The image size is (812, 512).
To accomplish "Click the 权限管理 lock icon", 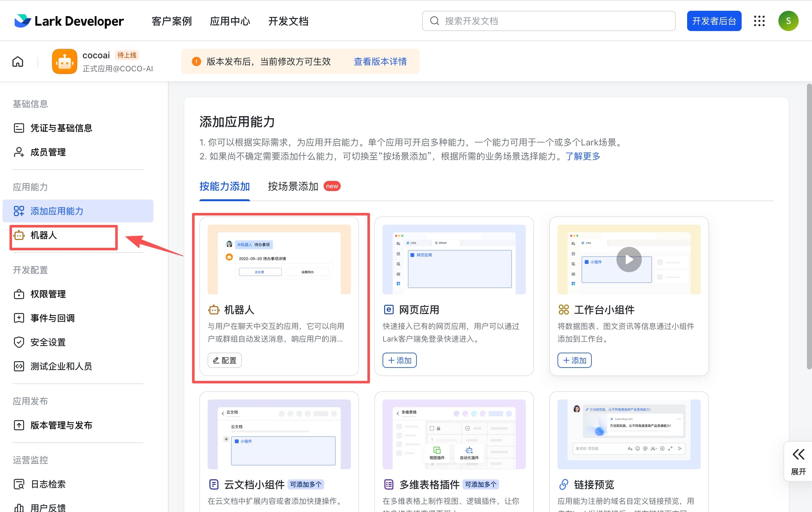I will click(x=19, y=294).
